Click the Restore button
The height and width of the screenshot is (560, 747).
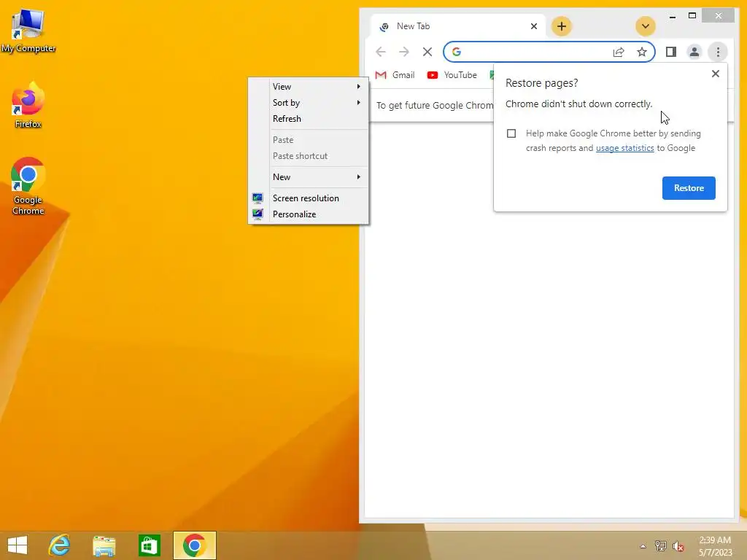pyautogui.click(x=689, y=188)
